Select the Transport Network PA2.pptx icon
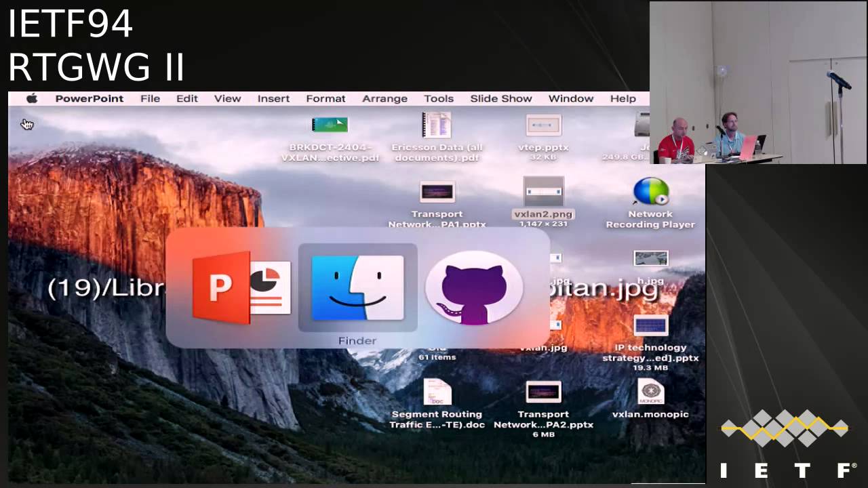 543,392
